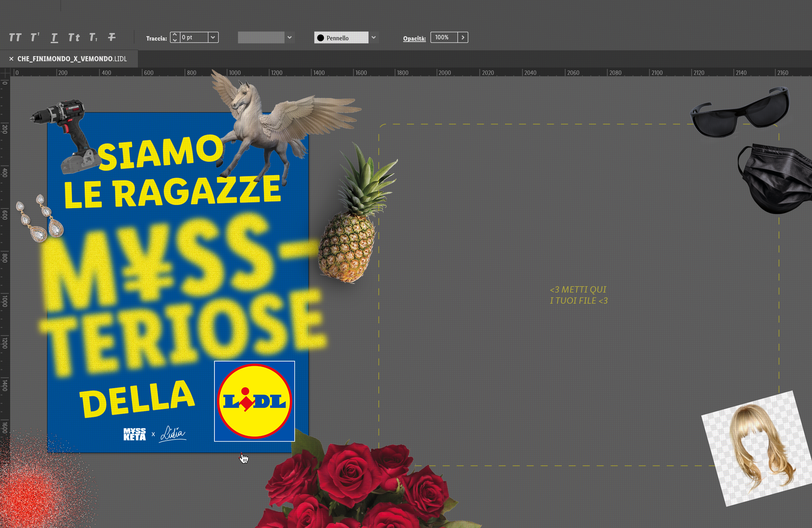
Task: Toggle the Underline text style icon
Action: pos(54,37)
